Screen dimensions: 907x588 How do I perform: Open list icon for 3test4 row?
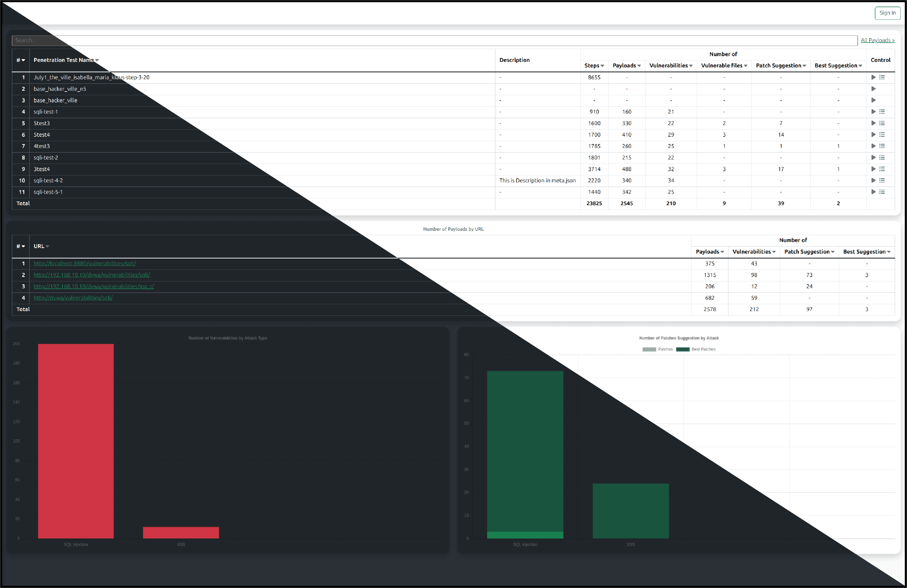(x=882, y=169)
